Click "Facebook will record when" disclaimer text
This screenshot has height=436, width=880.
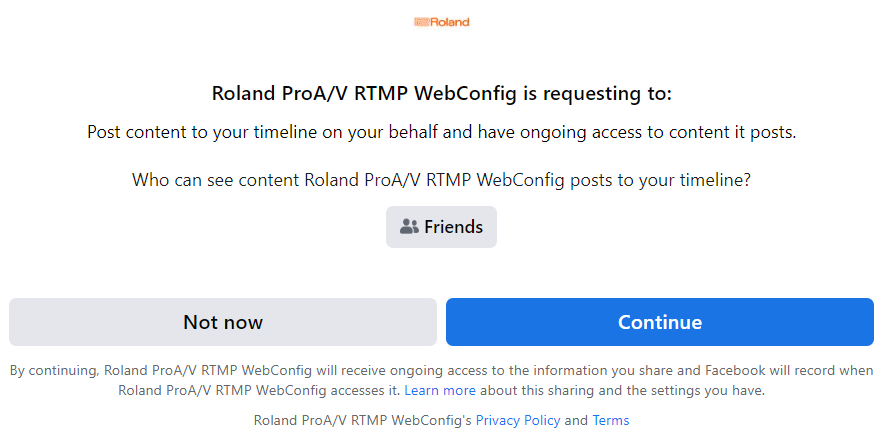(789, 371)
